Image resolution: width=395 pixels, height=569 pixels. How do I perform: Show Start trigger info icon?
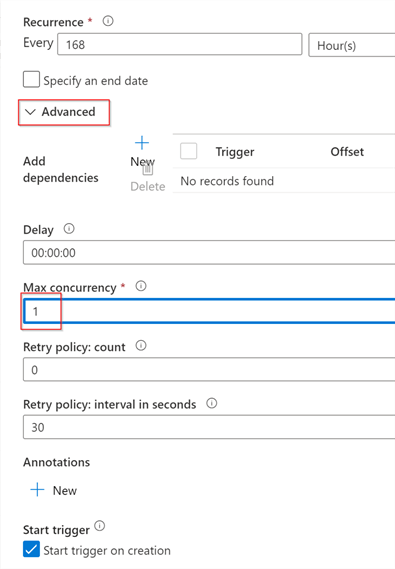[x=99, y=526]
